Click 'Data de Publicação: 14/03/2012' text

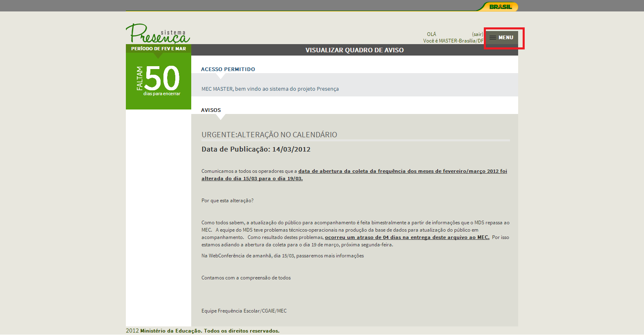pos(256,150)
